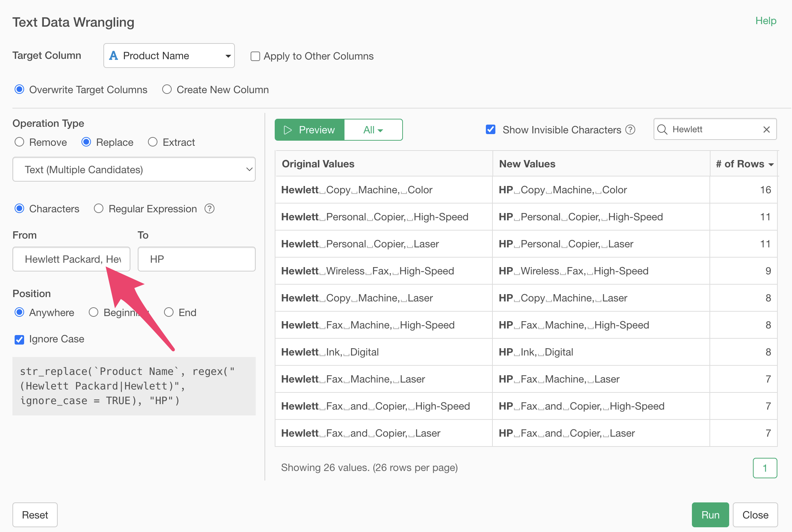This screenshot has height=532, width=792.
Task: Click the Regular Expression help icon
Action: tap(209, 209)
